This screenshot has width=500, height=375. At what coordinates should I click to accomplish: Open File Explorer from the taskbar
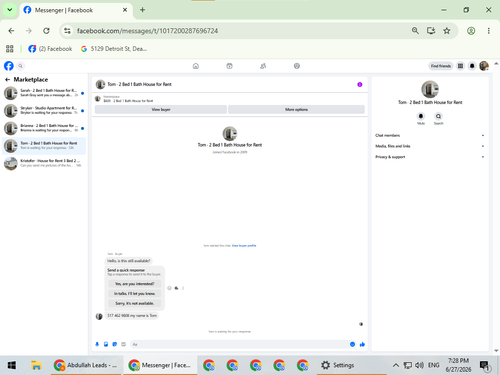pyautogui.click(x=36, y=365)
